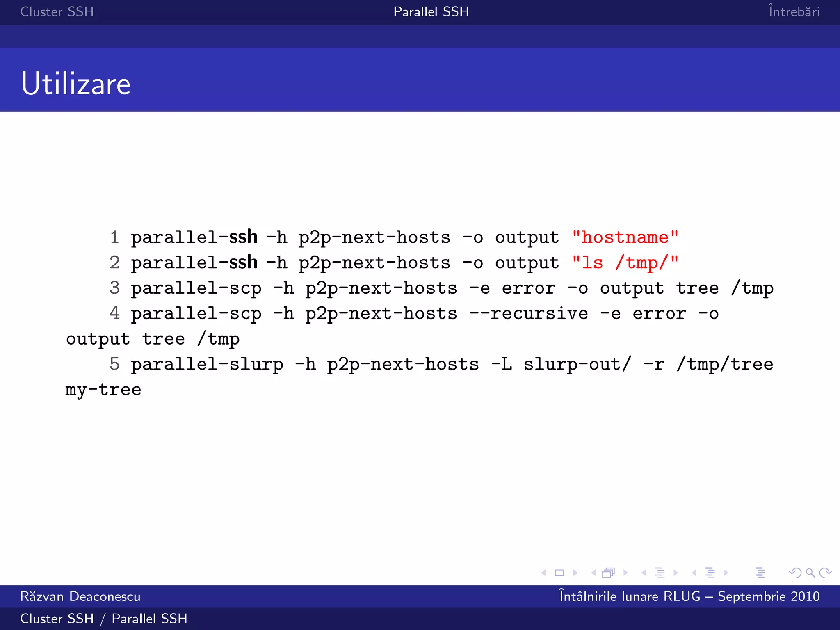Click the red "hostname" command string
The height and width of the screenshot is (630, 840).
click(625, 237)
